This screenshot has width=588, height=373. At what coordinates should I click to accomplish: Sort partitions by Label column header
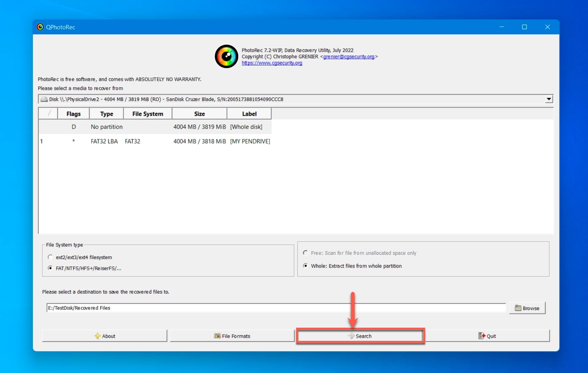point(249,114)
